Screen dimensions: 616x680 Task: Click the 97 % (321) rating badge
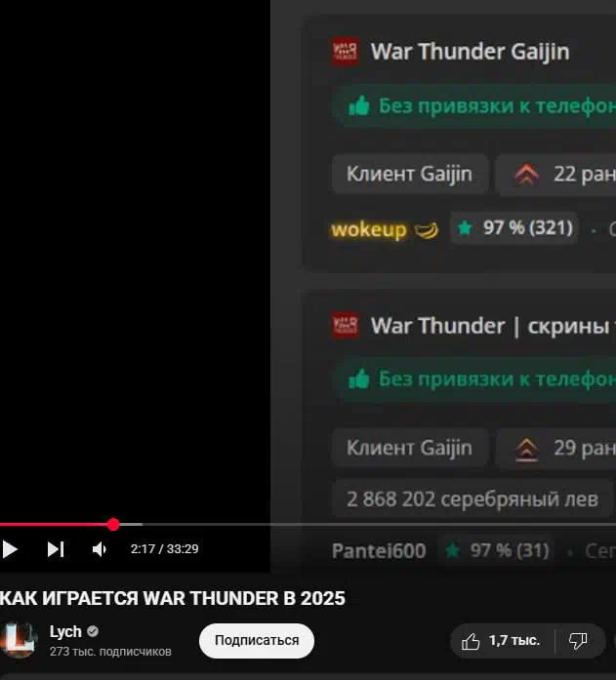click(514, 227)
